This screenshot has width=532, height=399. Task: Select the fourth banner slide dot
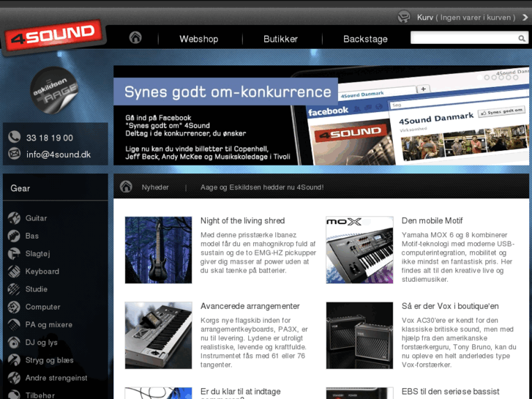501,78
